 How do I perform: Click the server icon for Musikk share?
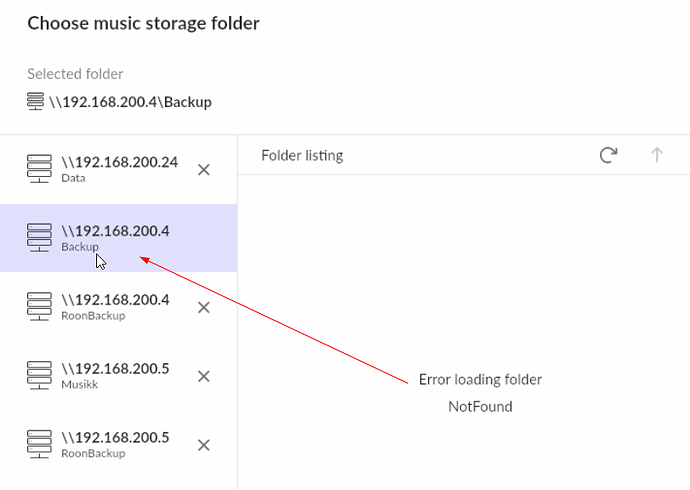(39, 376)
